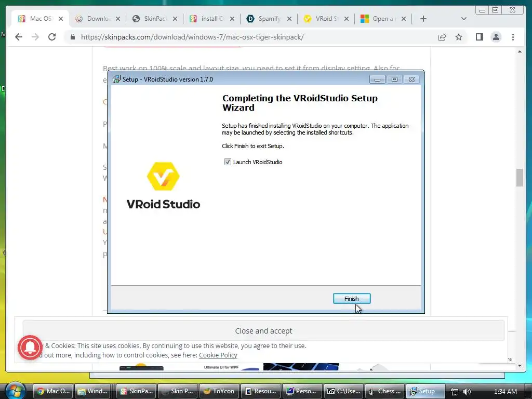532x399 pixels.
Task: Expand the tab search chevron dropdown
Action: [x=464, y=19]
